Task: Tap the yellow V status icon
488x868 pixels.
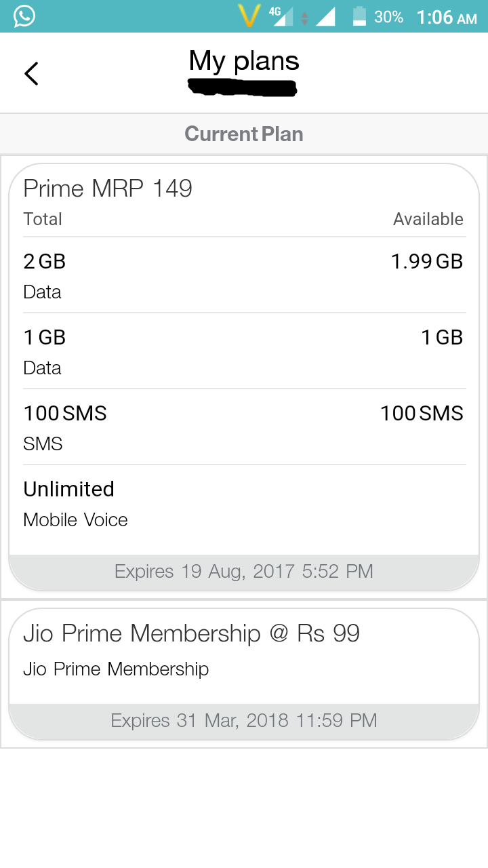Action: point(249,16)
